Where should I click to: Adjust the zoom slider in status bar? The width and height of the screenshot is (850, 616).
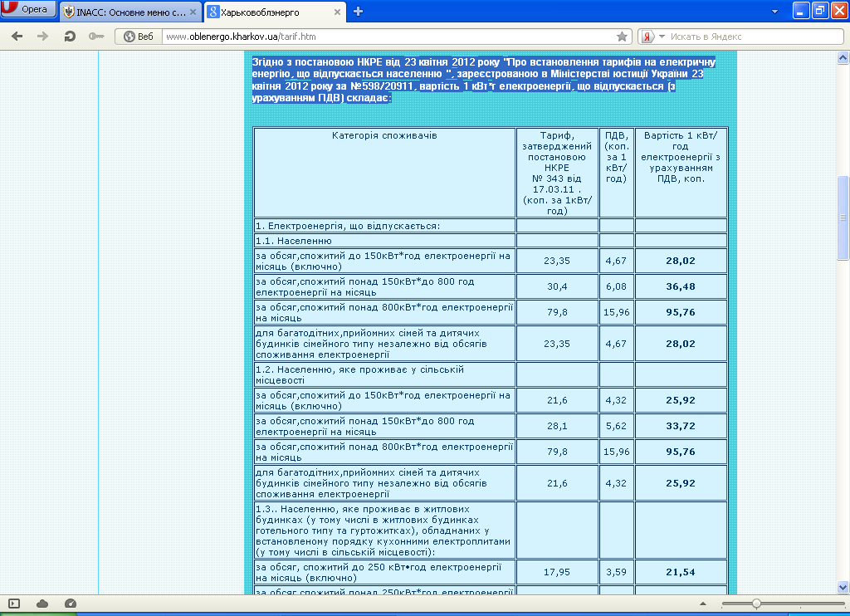click(756, 604)
